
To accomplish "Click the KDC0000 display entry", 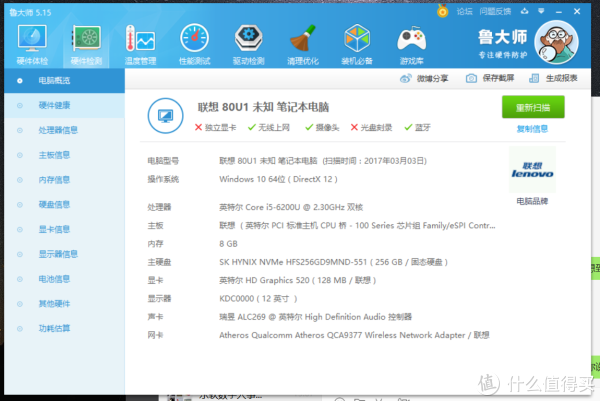I will 258,298.
